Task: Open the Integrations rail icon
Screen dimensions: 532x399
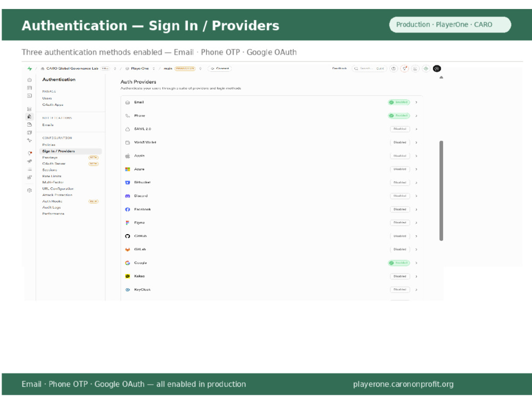Action: tap(29, 177)
